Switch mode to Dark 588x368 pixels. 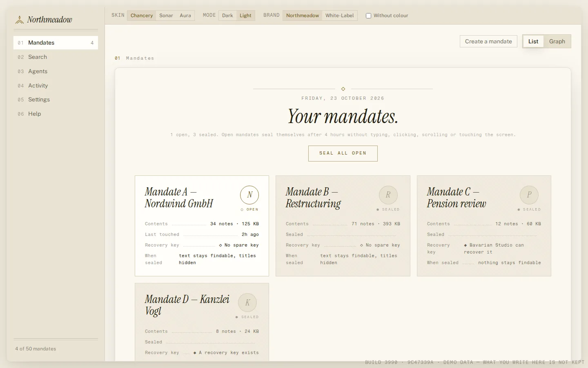[x=227, y=16]
